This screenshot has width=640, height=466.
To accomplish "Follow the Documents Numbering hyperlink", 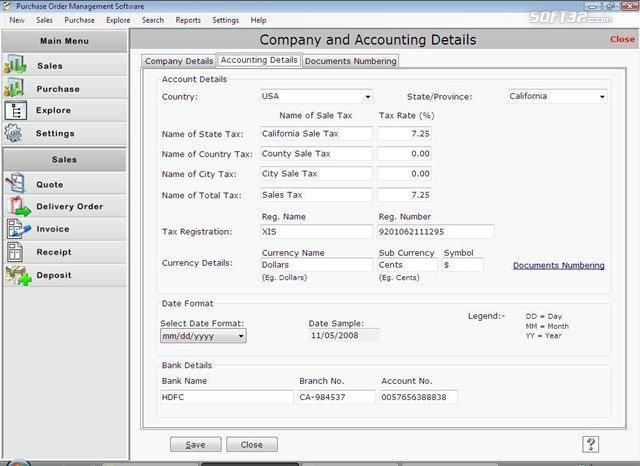I will click(x=558, y=265).
